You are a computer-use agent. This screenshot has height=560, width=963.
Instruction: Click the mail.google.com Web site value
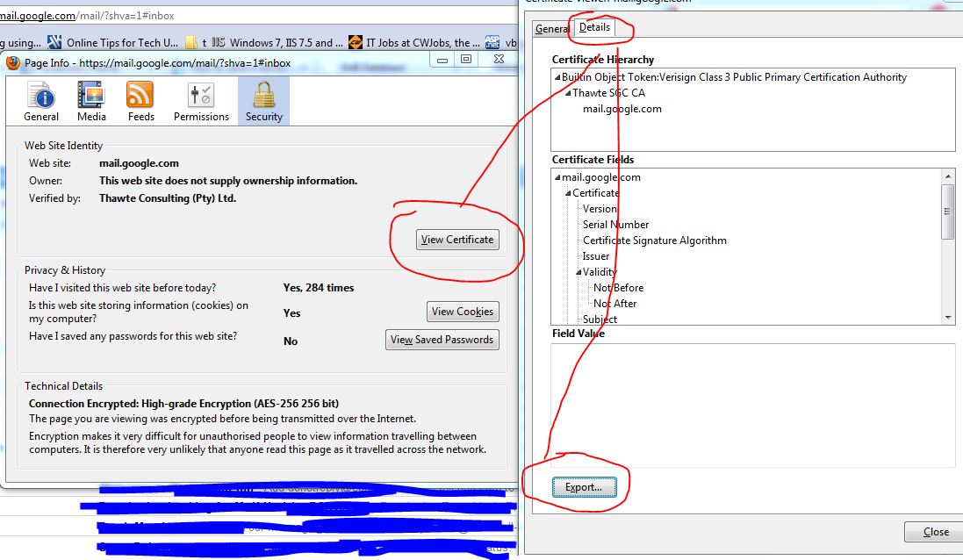pos(139,163)
